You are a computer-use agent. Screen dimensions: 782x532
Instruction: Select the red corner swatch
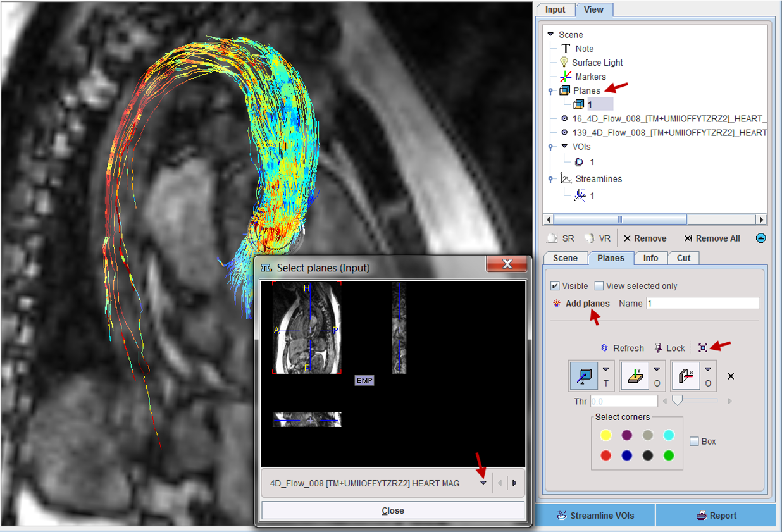[x=605, y=455]
